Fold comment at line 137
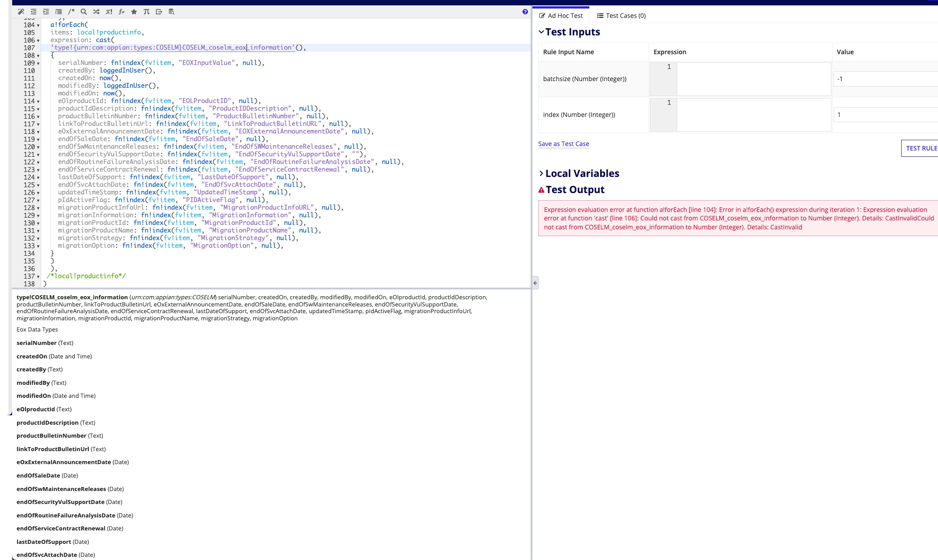Viewport: 938px width, 560px height. coord(38,276)
